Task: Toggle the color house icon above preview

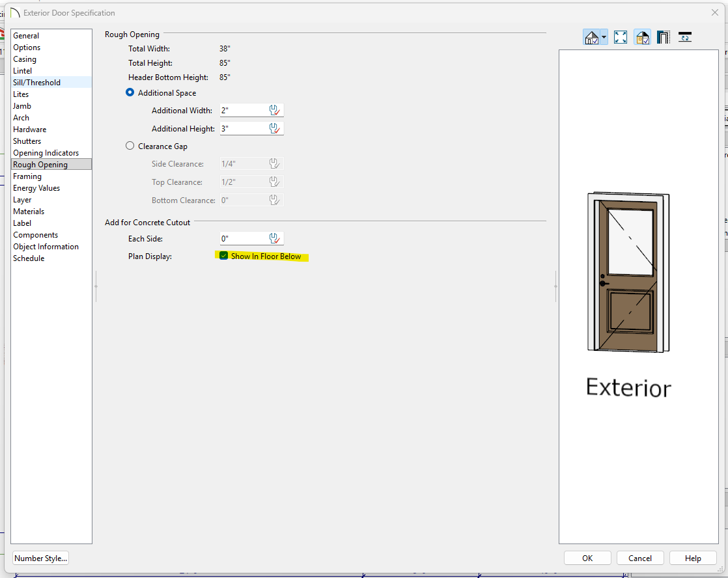Action: [642, 38]
